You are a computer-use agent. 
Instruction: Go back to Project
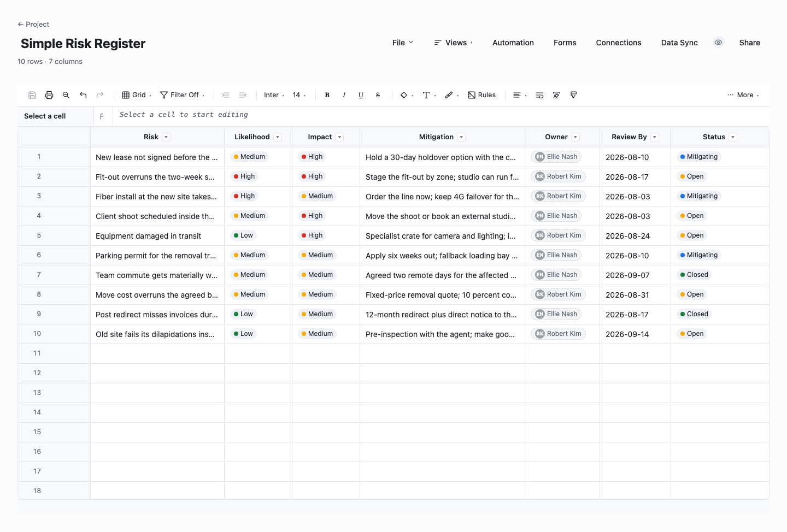33,24
